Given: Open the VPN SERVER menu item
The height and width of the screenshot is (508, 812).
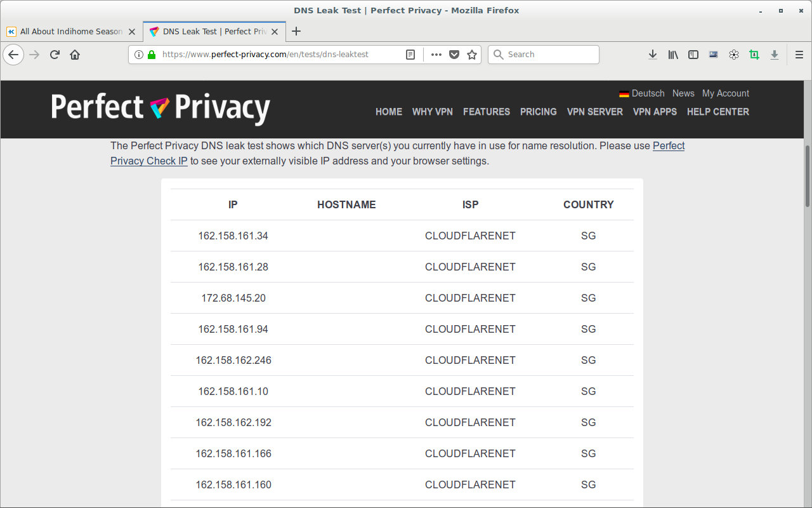Looking at the screenshot, I should (595, 112).
